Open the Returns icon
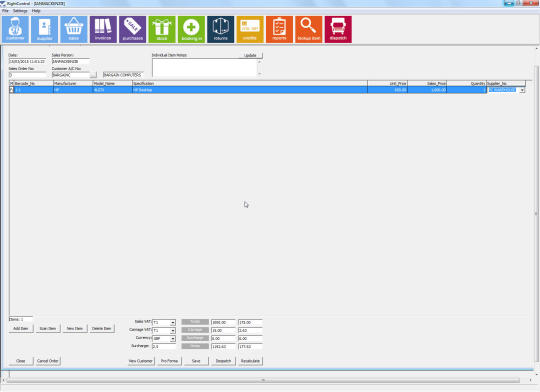Image resolution: width=540 pixels, height=392 pixels. (221, 30)
